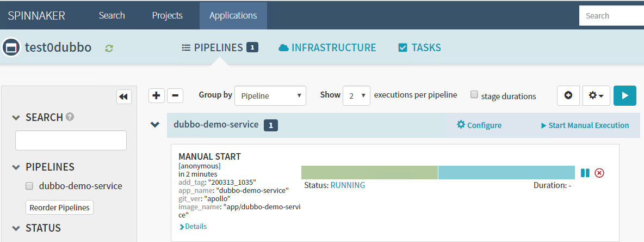Click the green completed stage bar
644x242 pixels.
(x=369, y=172)
